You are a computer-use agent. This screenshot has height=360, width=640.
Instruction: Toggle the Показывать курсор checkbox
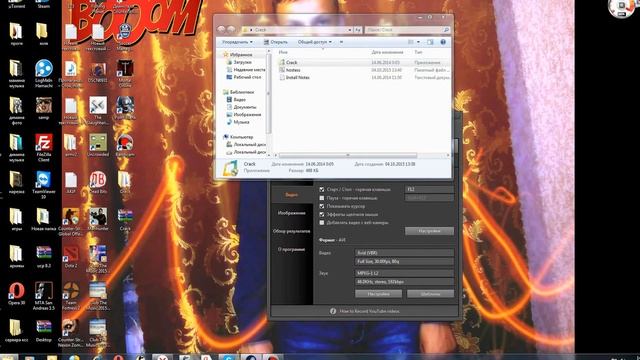tap(322, 206)
